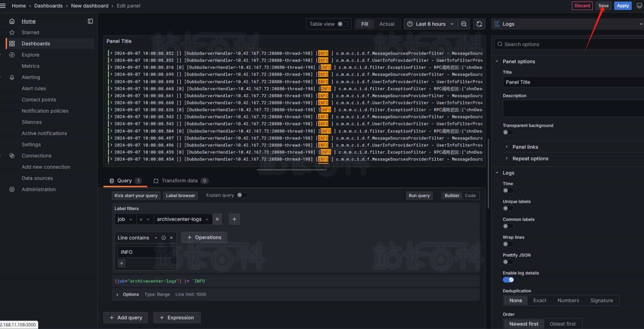Remove the Line contains operation
Screen dimensions: 644x329
171,238
